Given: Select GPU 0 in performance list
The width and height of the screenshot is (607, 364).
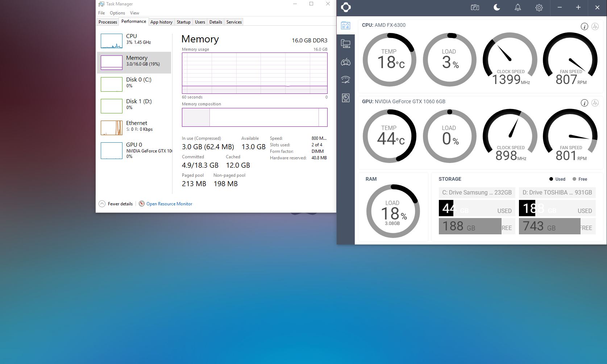Looking at the screenshot, I should [x=134, y=150].
